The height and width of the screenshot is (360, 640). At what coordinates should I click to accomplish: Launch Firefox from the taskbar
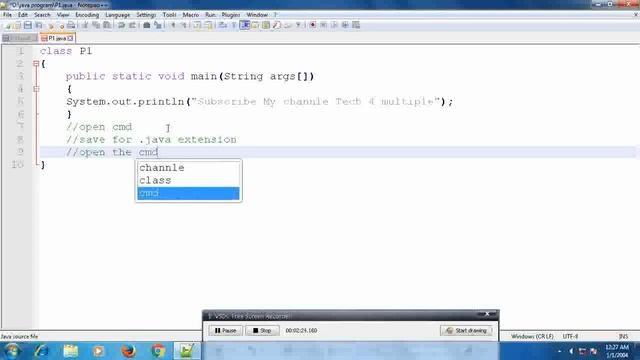128,351
